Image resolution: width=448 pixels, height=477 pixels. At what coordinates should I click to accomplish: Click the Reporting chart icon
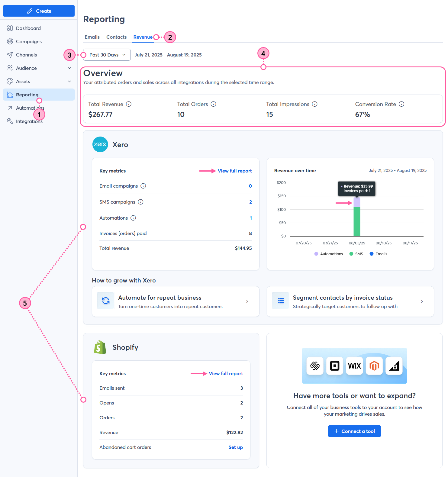pyautogui.click(x=10, y=95)
